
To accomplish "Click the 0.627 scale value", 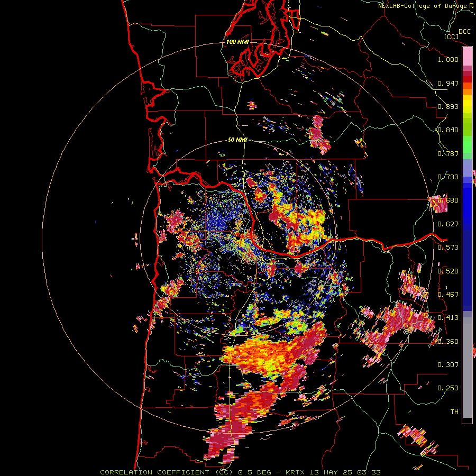I will click(448, 224).
